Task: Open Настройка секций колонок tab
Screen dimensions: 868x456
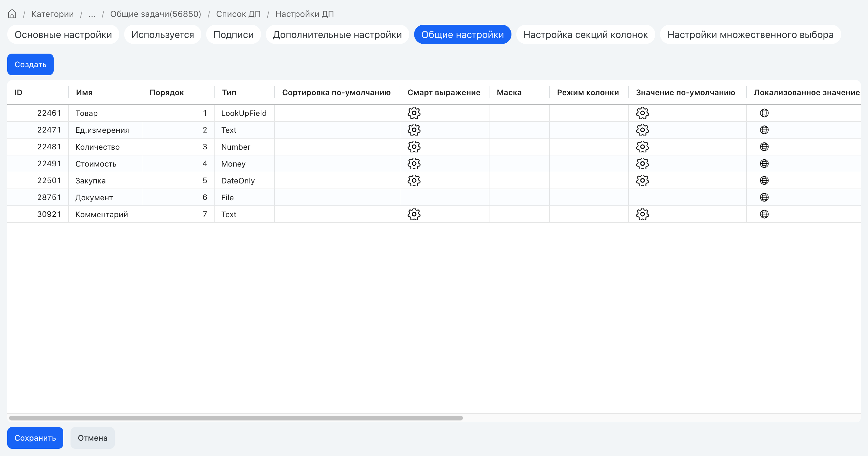Action: [x=585, y=34]
